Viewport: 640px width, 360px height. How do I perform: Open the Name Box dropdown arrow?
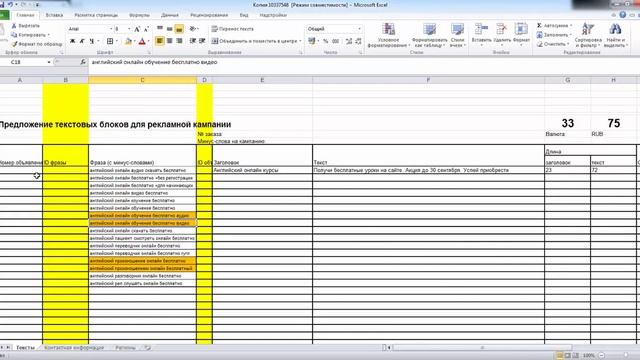coord(49,62)
